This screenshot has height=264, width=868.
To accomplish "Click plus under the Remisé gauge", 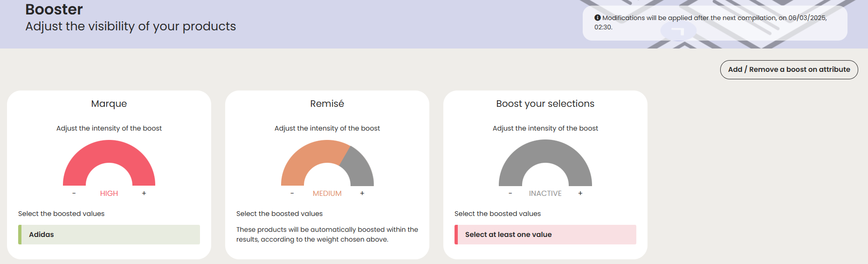I will (x=362, y=193).
